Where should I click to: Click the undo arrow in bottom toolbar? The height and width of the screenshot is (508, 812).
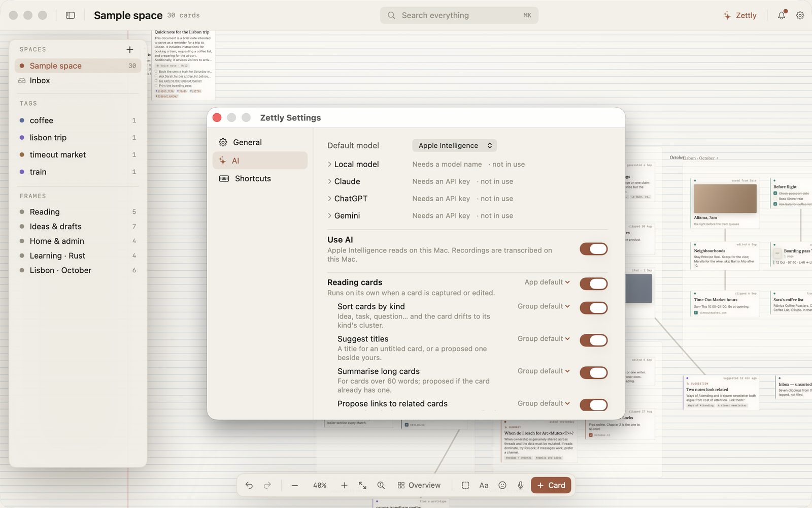[249, 485]
